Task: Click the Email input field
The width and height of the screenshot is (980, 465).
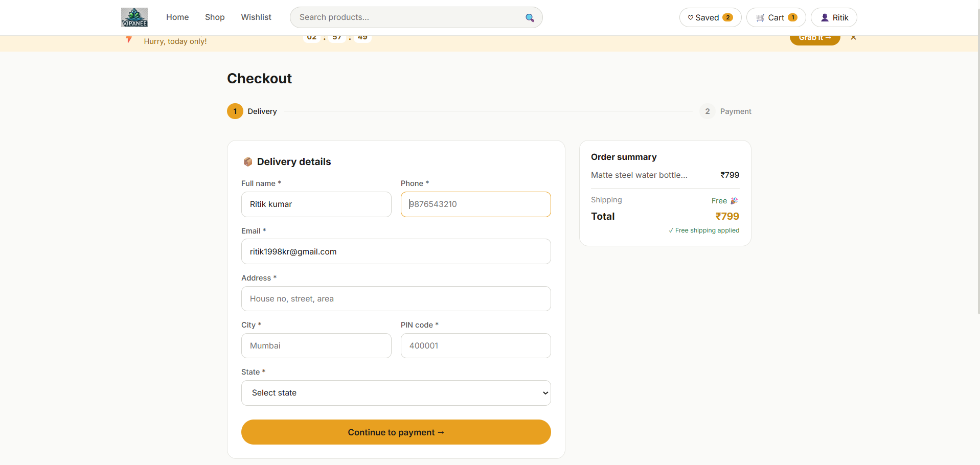Action: pyautogui.click(x=396, y=251)
